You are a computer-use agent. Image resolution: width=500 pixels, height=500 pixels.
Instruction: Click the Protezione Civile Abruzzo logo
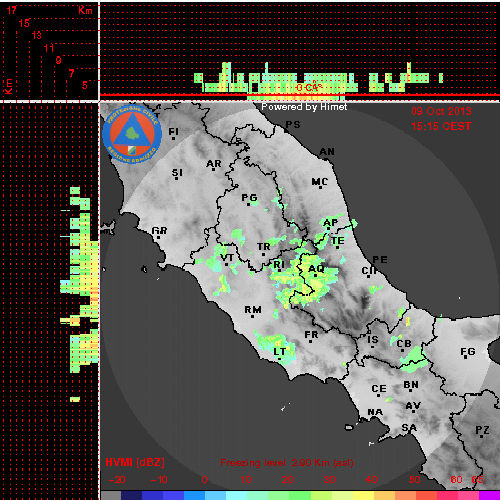(x=132, y=135)
